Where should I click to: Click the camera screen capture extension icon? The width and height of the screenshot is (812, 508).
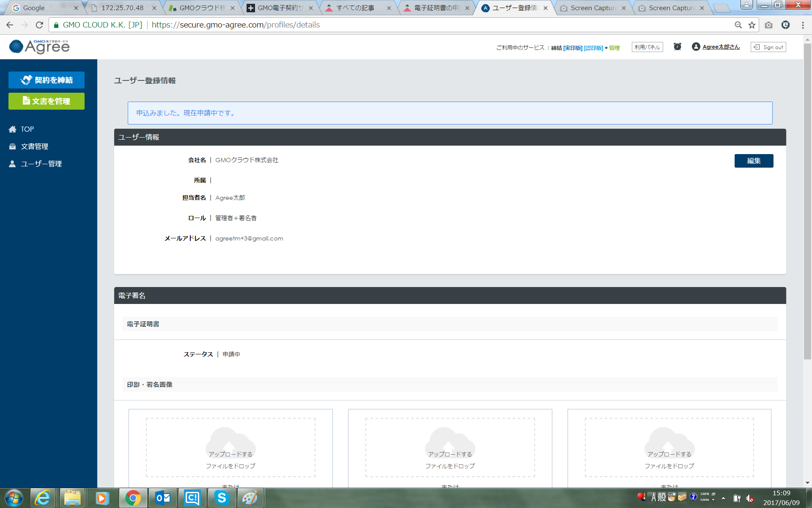point(768,25)
